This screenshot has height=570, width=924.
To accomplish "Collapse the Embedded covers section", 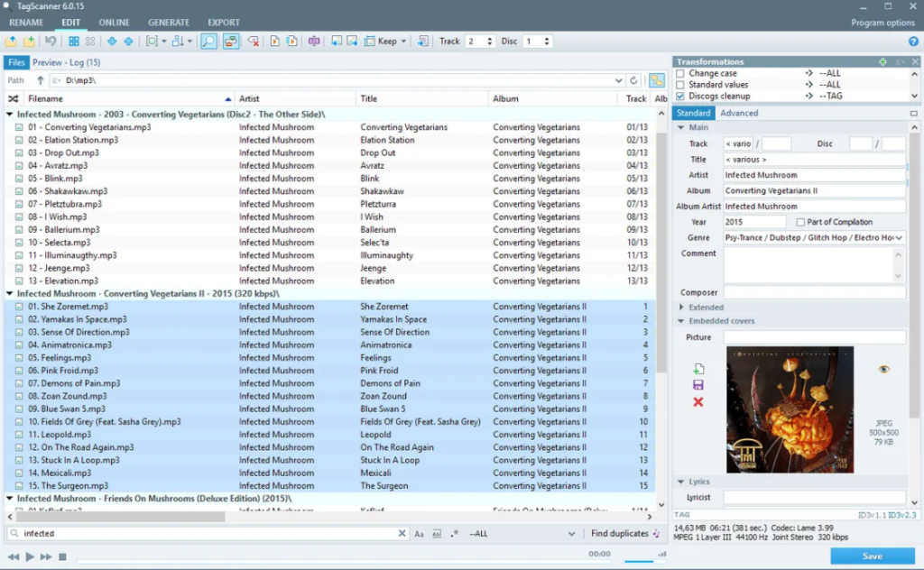I will point(681,321).
